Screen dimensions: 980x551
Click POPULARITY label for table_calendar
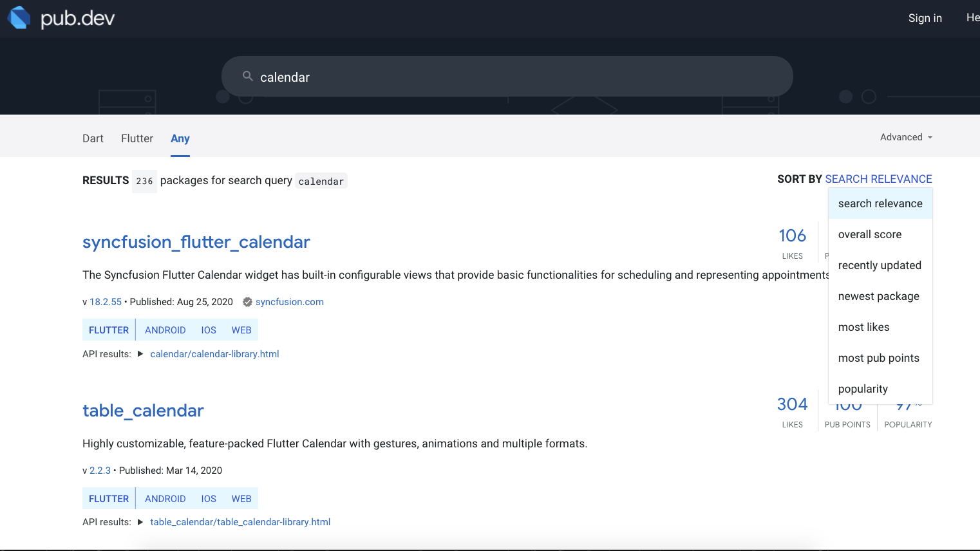point(908,425)
